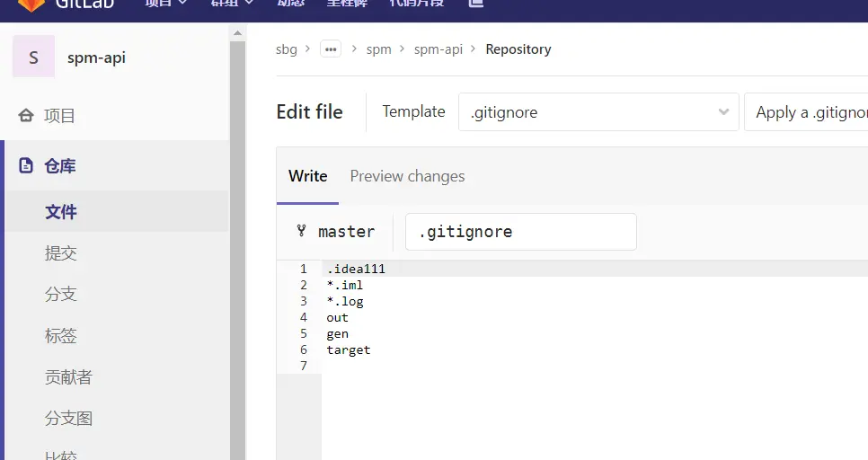Click the 项目 home icon in sidebar
The height and width of the screenshot is (460, 868).
click(x=26, y=116)
